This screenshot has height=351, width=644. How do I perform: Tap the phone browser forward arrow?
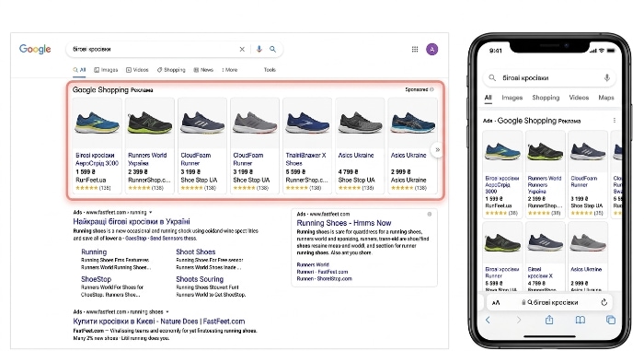coord(519,320)
